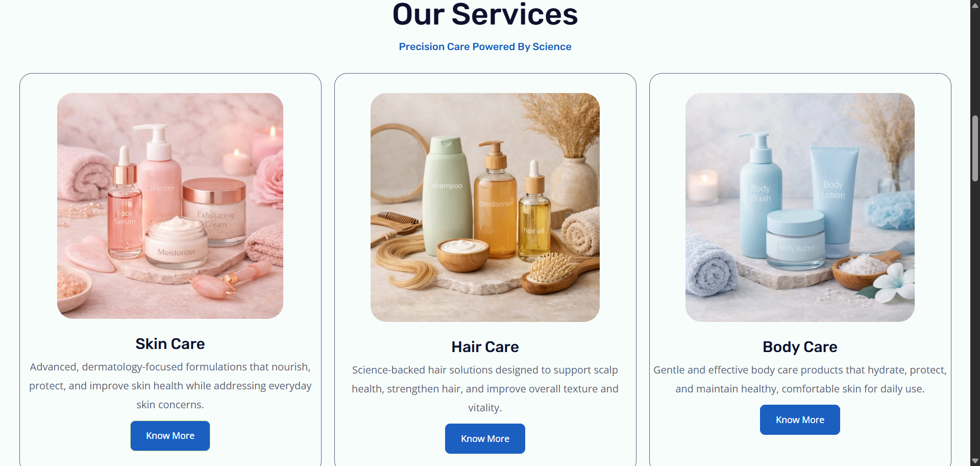The height and width of the screenshot is (466, 980).
Task: Select the Body Care card title
Action: coord(800,347)
